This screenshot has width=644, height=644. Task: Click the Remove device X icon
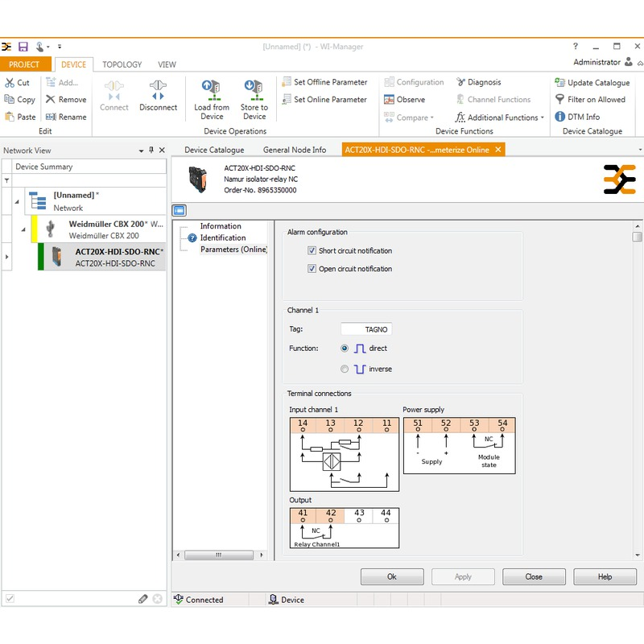pyautogui.click(x=50, y=99)
